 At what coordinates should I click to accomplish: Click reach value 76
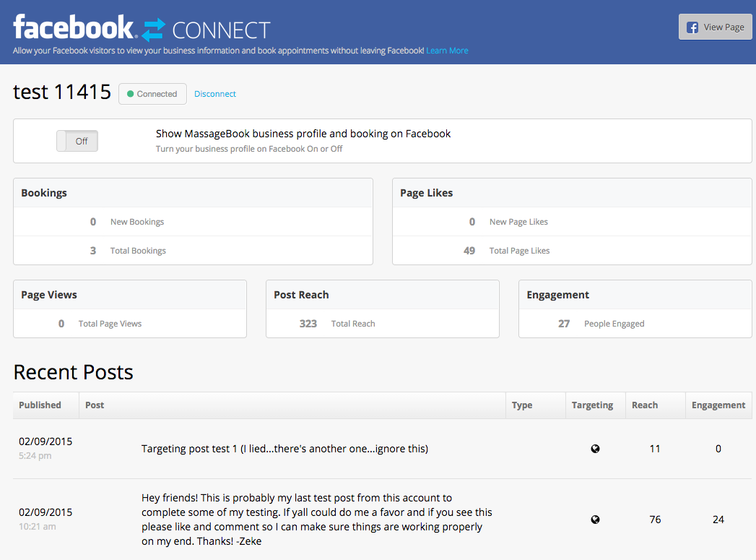point(655,520)
